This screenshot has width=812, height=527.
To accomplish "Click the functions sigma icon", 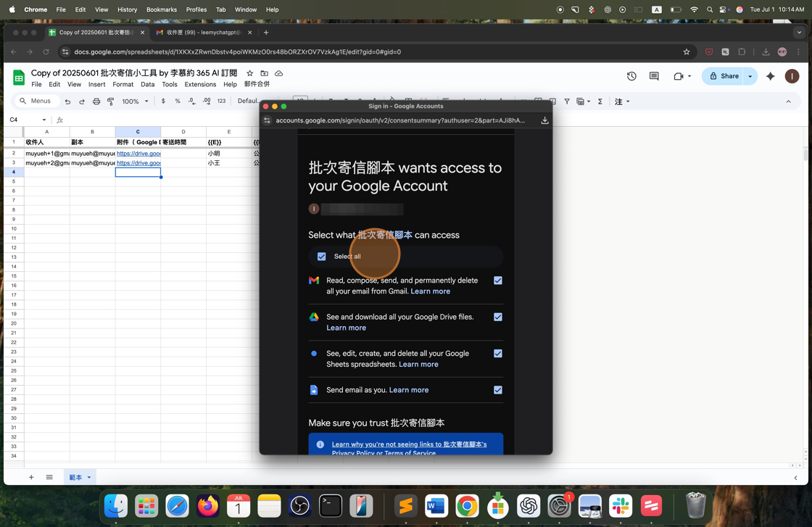I will 600,101.
